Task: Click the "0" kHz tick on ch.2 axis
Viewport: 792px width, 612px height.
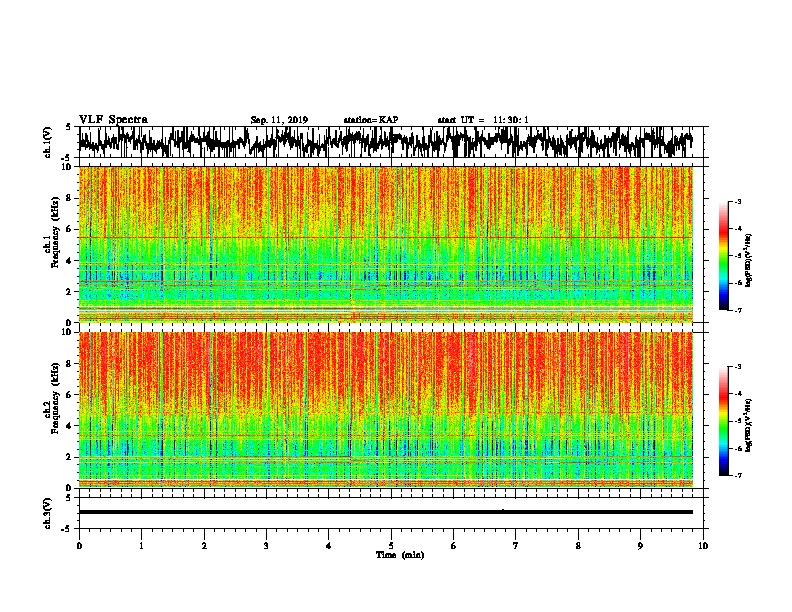Action: (x=71, y=488)
